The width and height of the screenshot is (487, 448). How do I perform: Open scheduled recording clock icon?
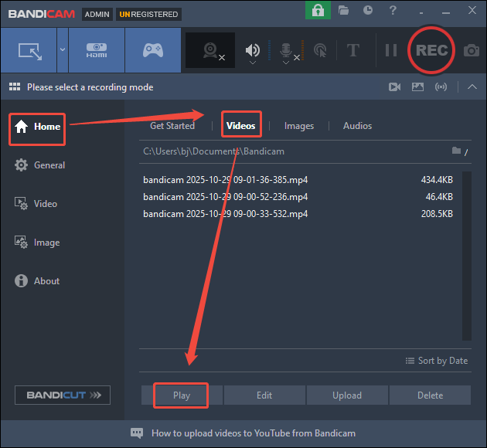(x=368, y=10)
